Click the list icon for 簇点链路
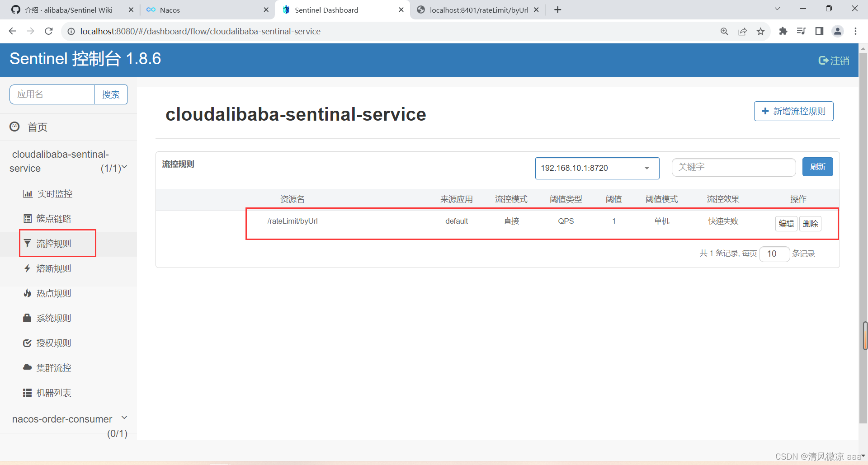This screenshot has width=868, height=465. click(28, 219)
